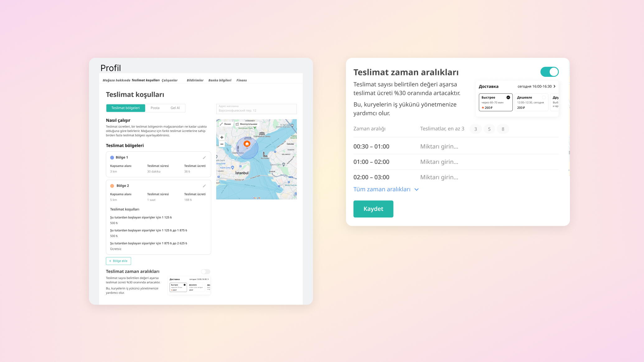Select the Линии line drawing tool
The height and width of the screenshot is (362, 644).
click(x=226, y=124)
